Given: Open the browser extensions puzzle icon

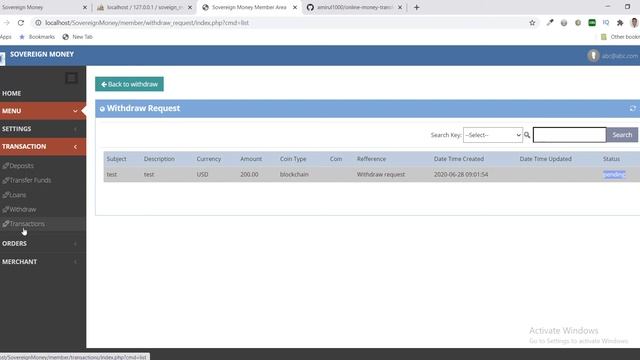Looking at the screenshot, I should coord(620,23).
